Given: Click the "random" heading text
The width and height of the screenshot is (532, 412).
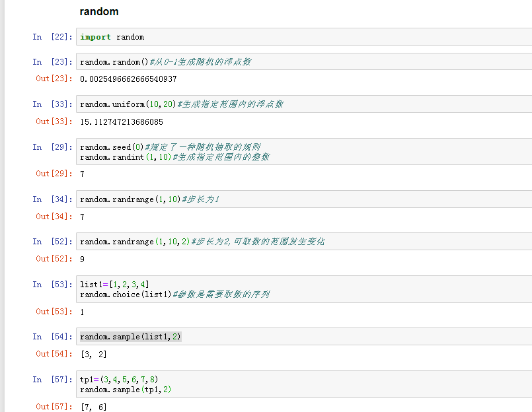Looking at the screenshot, I should coord(99,12).
